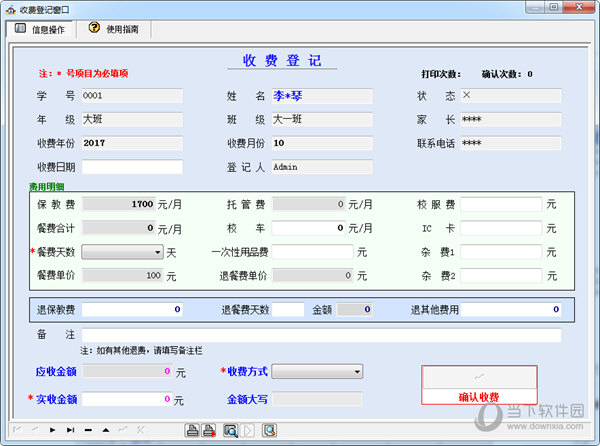Maximize the 收费登记窗口 window

click(554, 8)
